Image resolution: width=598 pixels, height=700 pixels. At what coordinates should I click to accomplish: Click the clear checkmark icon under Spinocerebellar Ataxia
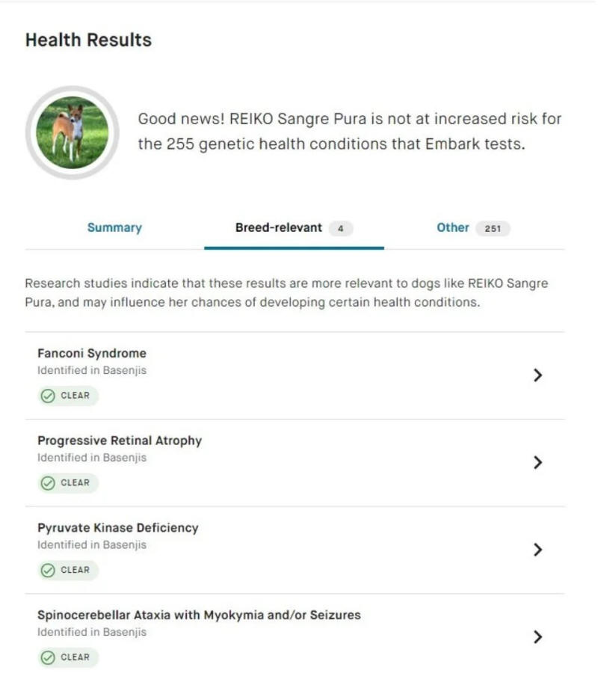(48, 657)
